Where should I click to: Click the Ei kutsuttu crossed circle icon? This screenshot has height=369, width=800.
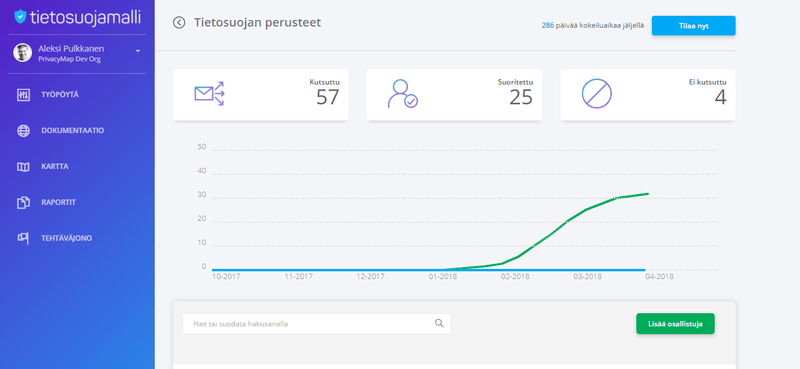pyautogui.click(x=596, y=93)
